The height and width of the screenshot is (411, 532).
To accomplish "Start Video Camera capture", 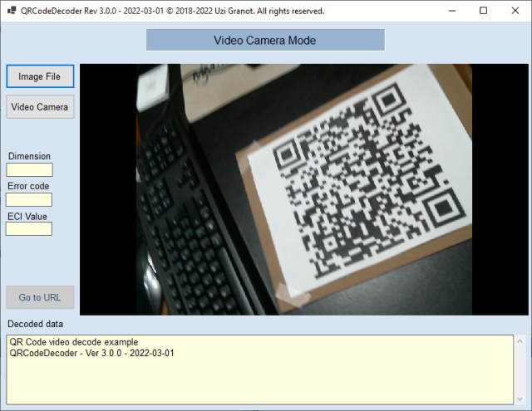I will [x=40, y=107].
